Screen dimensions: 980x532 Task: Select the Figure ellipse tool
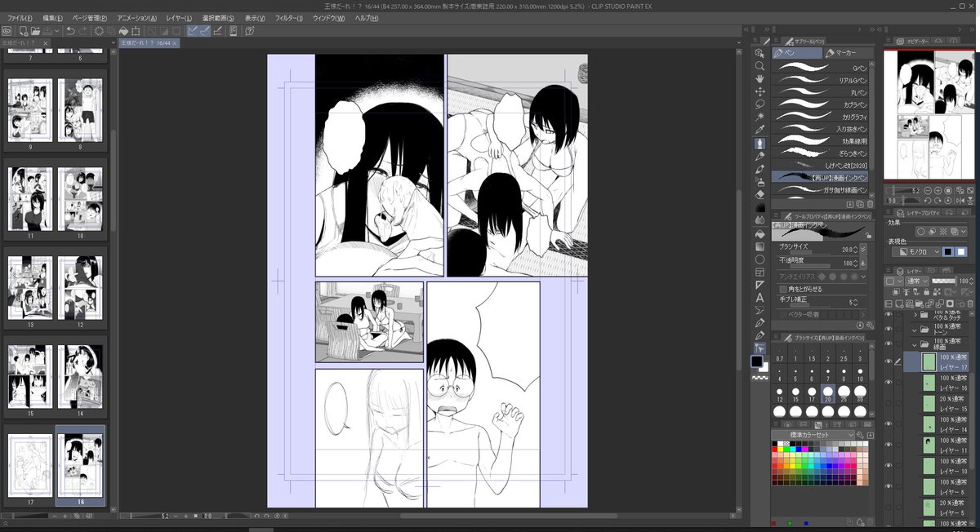(759, 259)
